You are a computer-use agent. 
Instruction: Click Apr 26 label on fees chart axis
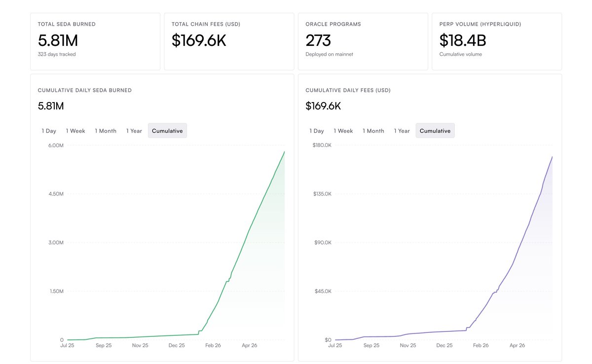tap(517, 346)
